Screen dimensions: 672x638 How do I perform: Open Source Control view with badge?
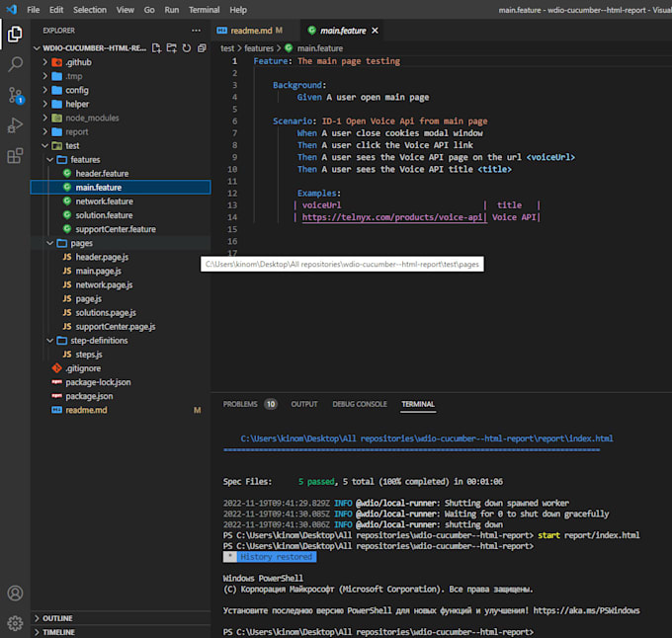pos(16,96)
